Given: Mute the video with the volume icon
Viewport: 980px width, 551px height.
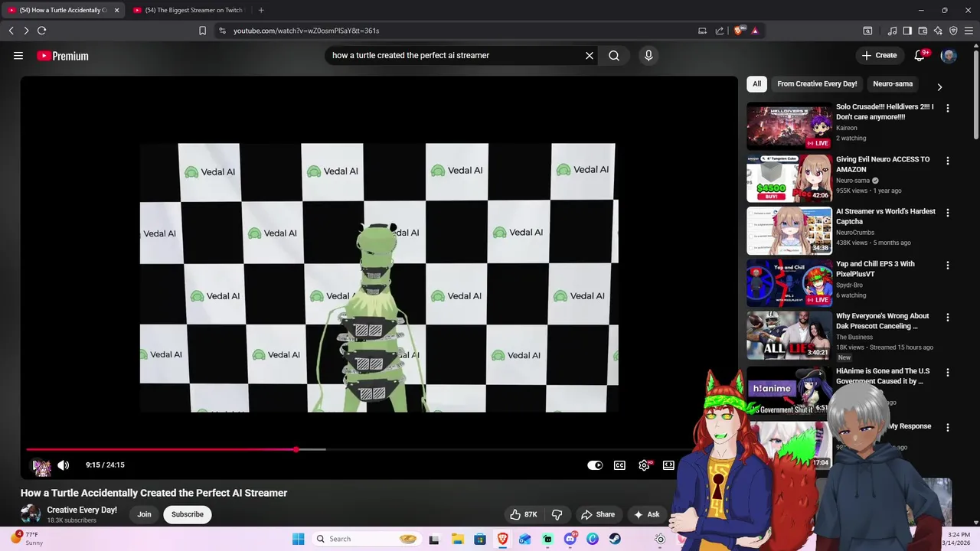Looking at the screenshot, I should [x=64, y=465].
